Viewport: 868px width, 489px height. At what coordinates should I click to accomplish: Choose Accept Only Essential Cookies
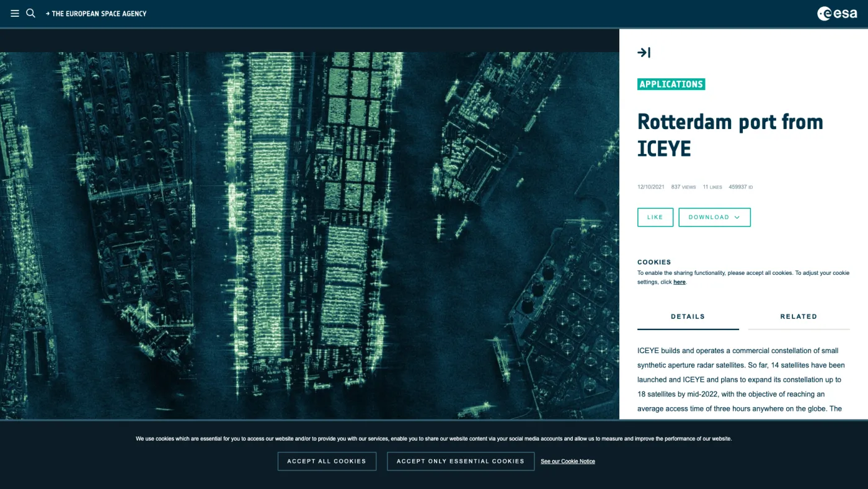(x=461, y=461)
